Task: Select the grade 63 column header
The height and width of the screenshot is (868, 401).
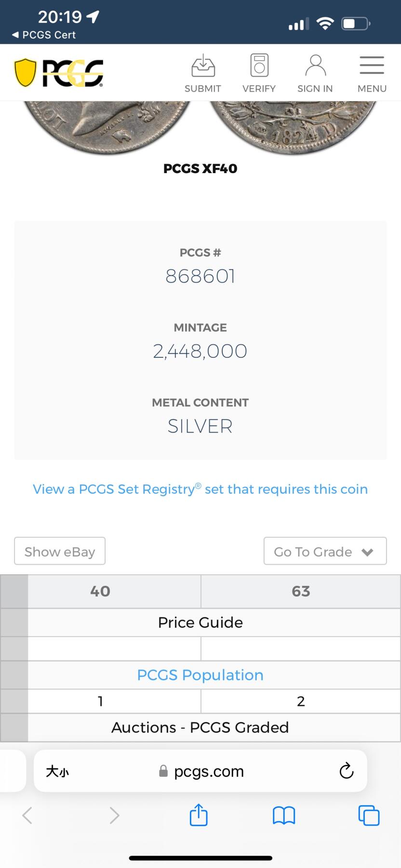Action: pyautogui.click(x=301, y=591)
